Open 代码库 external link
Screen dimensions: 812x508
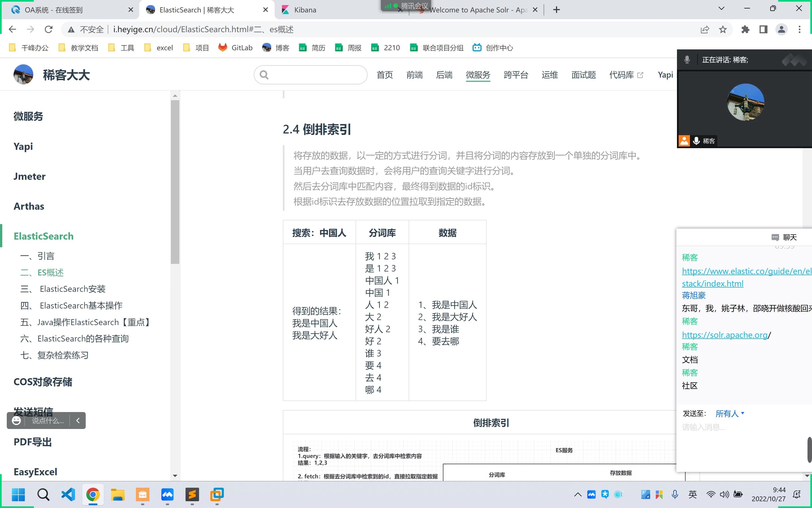626,75
